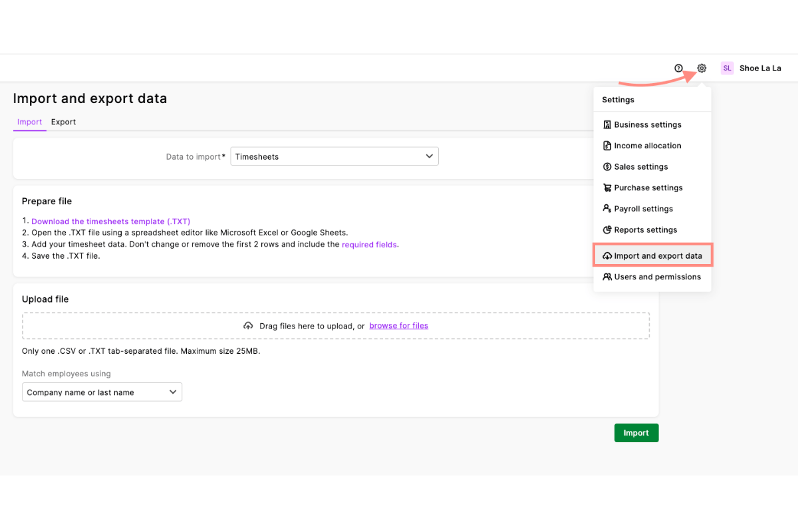Open the Match employees using dropdown
Image resolution: width=798 pixels, height=532 pixels.
tap(102, 392)
